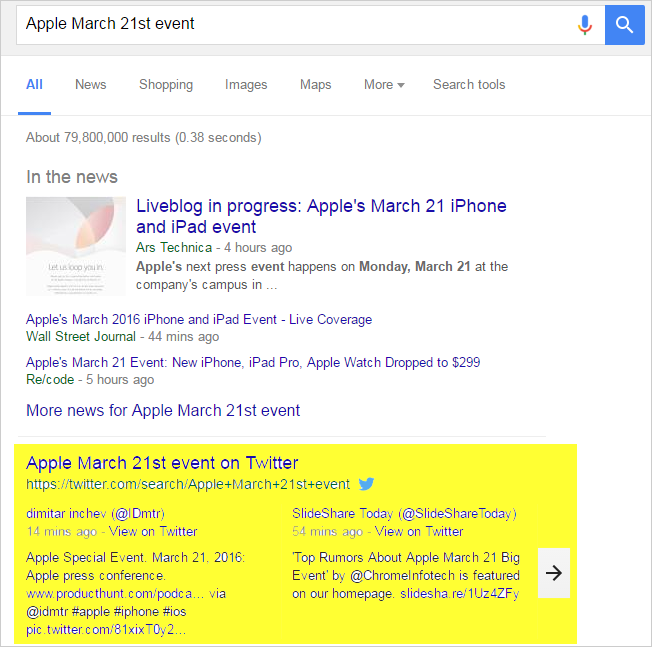Expand the More dropdown menu

[384, 84]
